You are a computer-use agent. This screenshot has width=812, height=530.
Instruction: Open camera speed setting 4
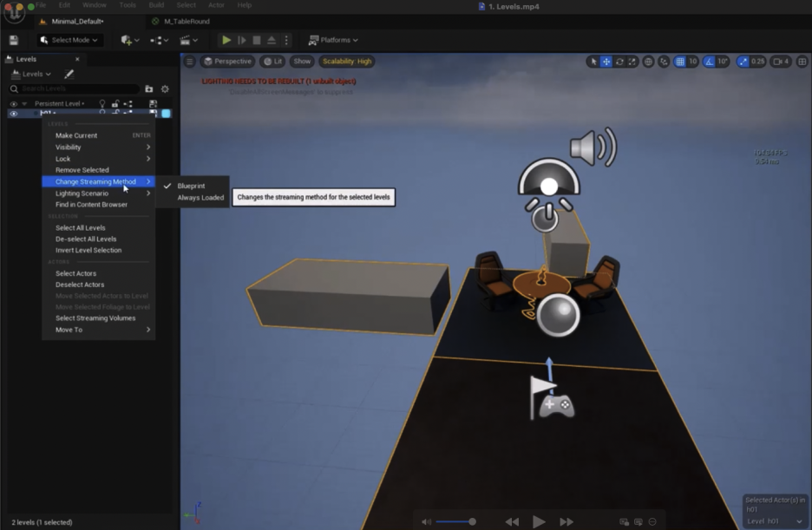pyautogui.click(x=781, y=62)
